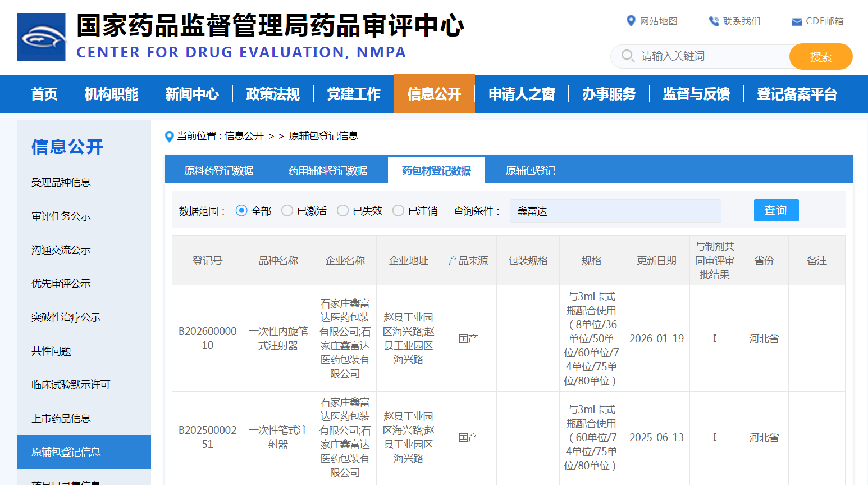
Task: Click the location pin beside 网站地图
Action: coord(631,21)
